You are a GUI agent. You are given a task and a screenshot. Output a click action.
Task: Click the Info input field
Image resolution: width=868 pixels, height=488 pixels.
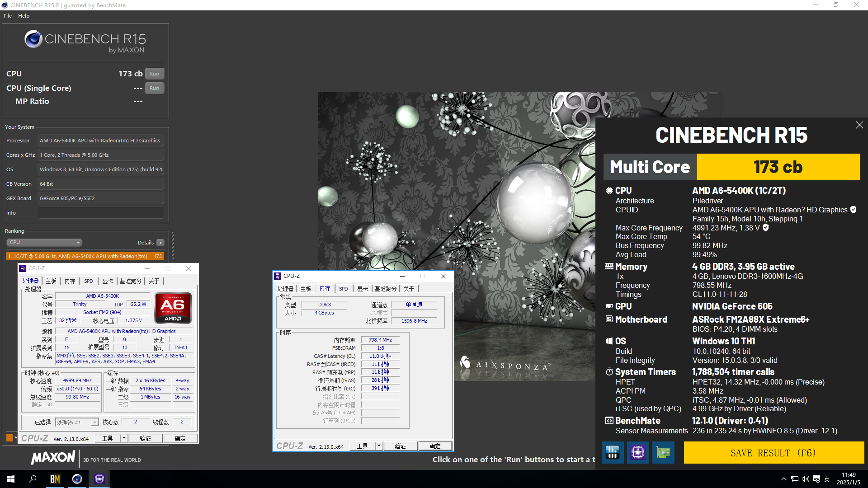(101, 213)
